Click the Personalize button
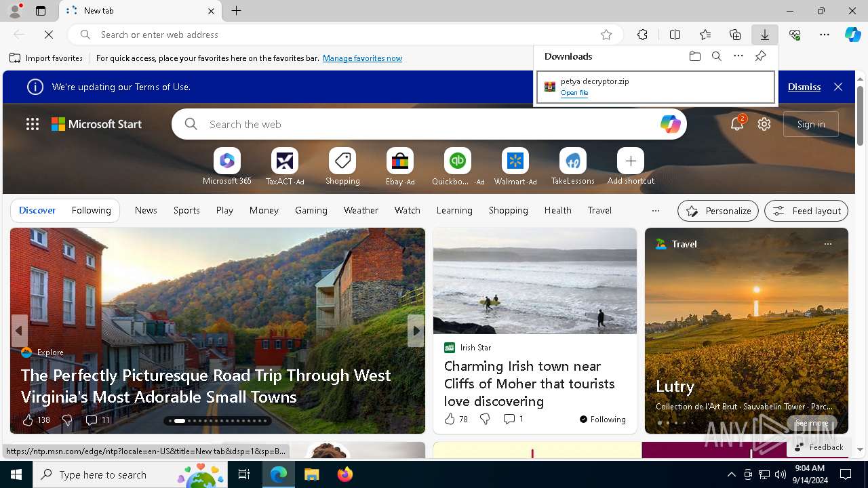The height and width of the screenshot is (488, 868). 718,211
